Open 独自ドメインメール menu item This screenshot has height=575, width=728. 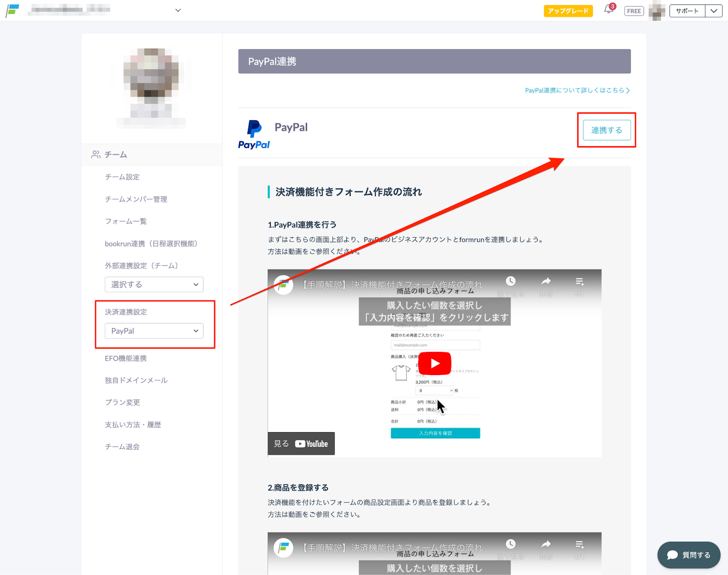(x=136, y=380)
